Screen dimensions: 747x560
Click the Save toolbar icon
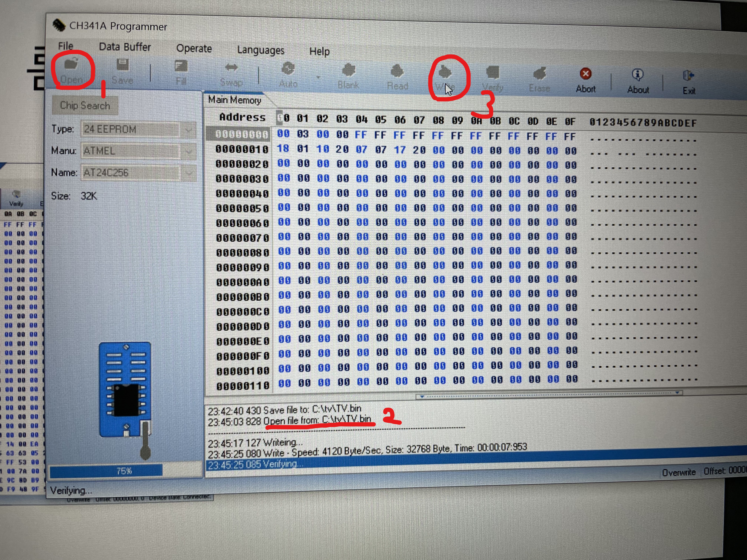(x=122, y=71)
